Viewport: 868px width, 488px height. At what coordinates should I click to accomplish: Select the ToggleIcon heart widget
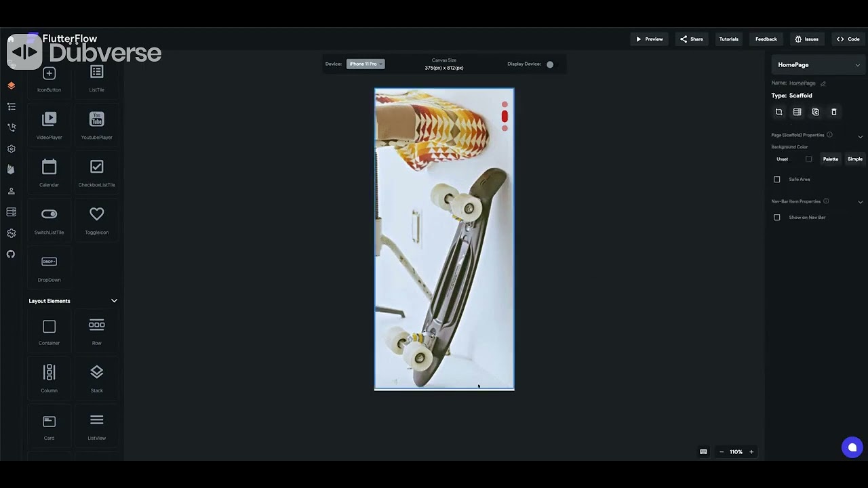tap(96, 221)
